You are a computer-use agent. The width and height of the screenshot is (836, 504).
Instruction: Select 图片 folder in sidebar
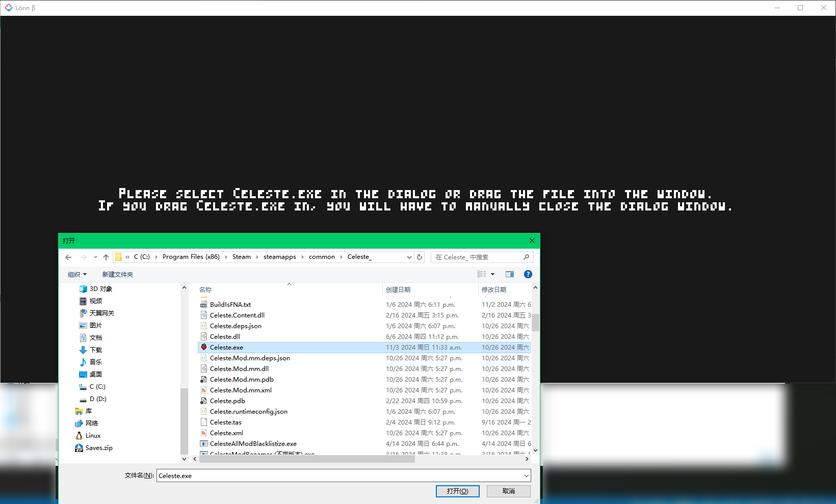pos(91,326)
